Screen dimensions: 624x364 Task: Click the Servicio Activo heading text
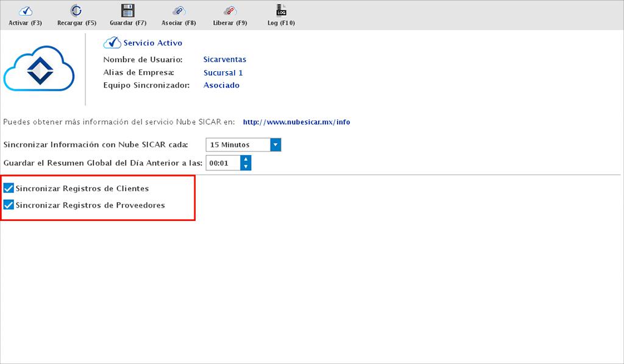152,43
